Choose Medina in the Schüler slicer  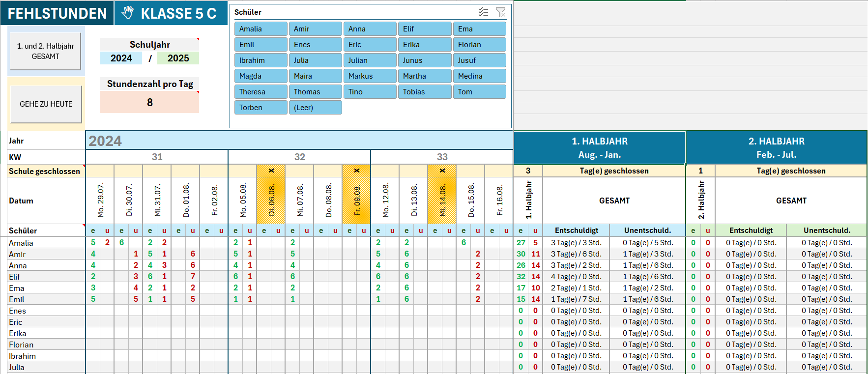coord(479,76)
